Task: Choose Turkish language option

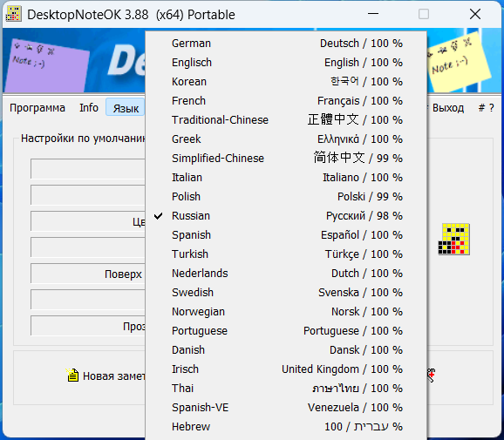Action: click(286, 254)
